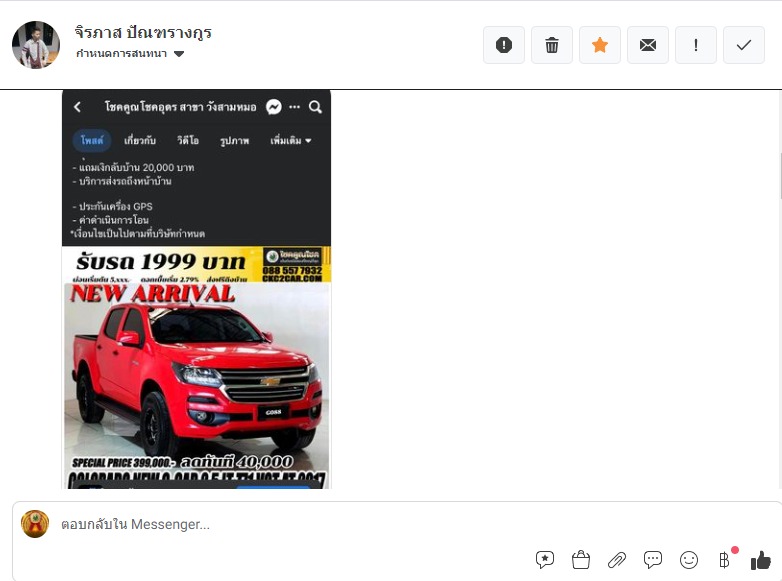Image resolution: width=782 pixels, height=581 pixels.
Task: Open จิรภาส contact profile picture
Action: 36,45
